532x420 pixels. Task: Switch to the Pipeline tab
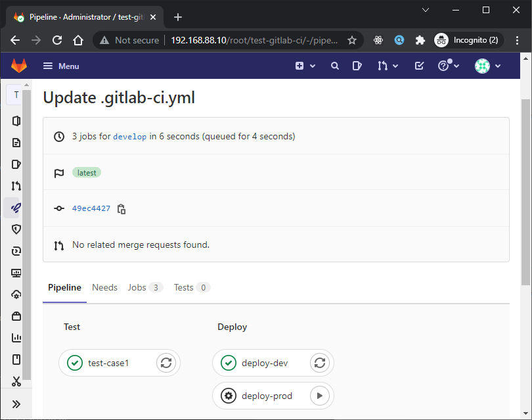[x=64, y=288]
